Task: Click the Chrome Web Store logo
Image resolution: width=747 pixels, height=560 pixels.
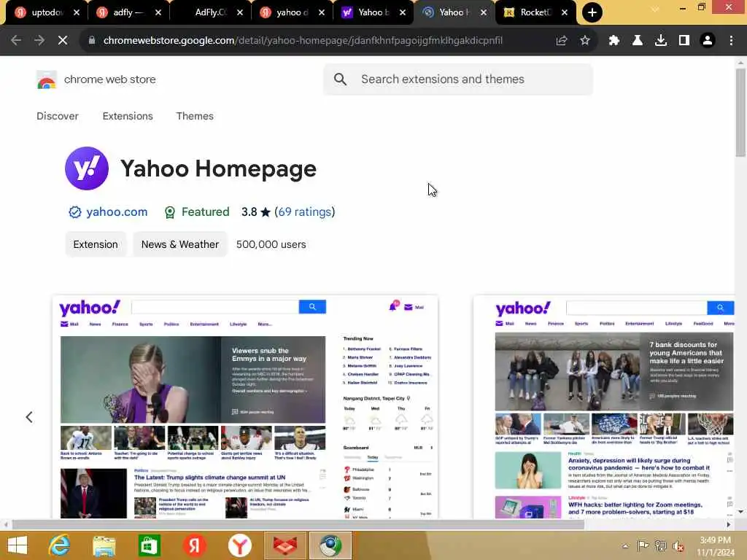Action: click(x=47, y=79)
